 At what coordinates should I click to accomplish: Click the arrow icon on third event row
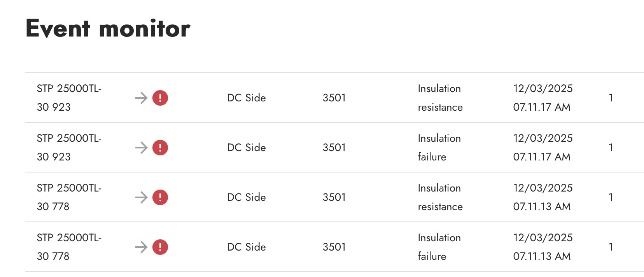[141, 197]
